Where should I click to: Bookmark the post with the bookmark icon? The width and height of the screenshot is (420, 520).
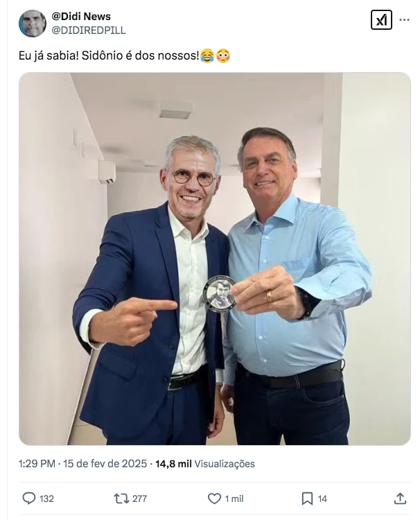click(x=307, y=499)
